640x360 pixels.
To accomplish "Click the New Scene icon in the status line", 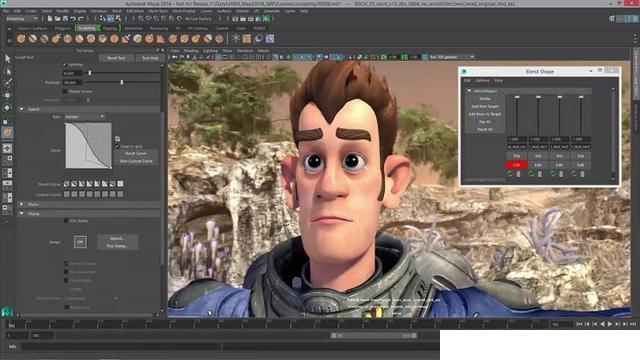I will click(x=50, y=18).
